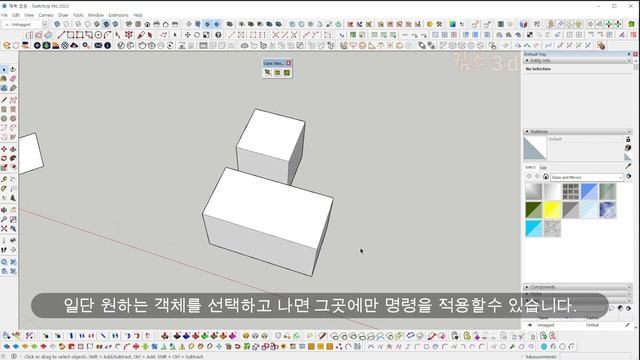
Task: Open the Draw menu
Action: pos(63,15)
